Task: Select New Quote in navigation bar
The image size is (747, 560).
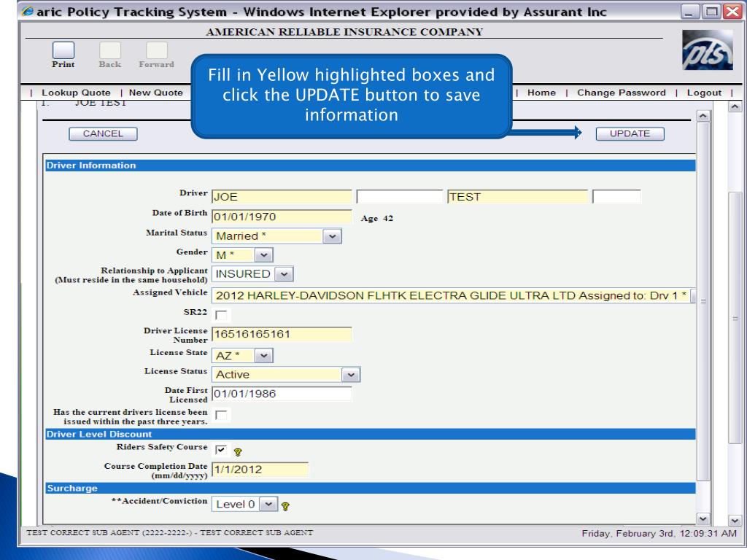Action: coord(156,93)
